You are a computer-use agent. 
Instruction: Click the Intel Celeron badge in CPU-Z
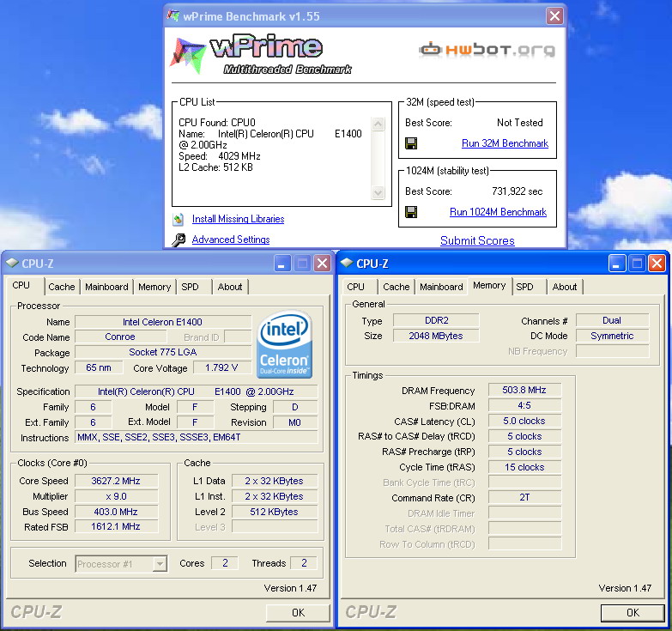tap(284, 344)
